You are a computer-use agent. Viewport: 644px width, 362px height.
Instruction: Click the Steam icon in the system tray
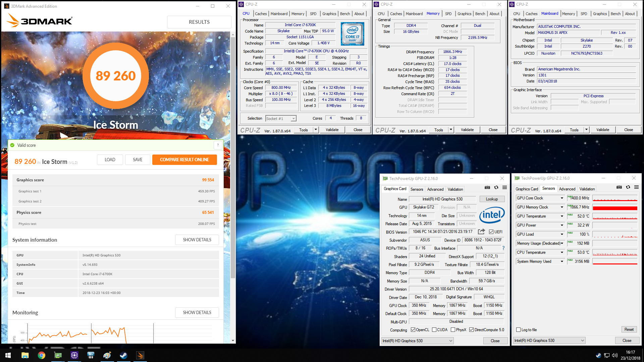click(598, 355)
